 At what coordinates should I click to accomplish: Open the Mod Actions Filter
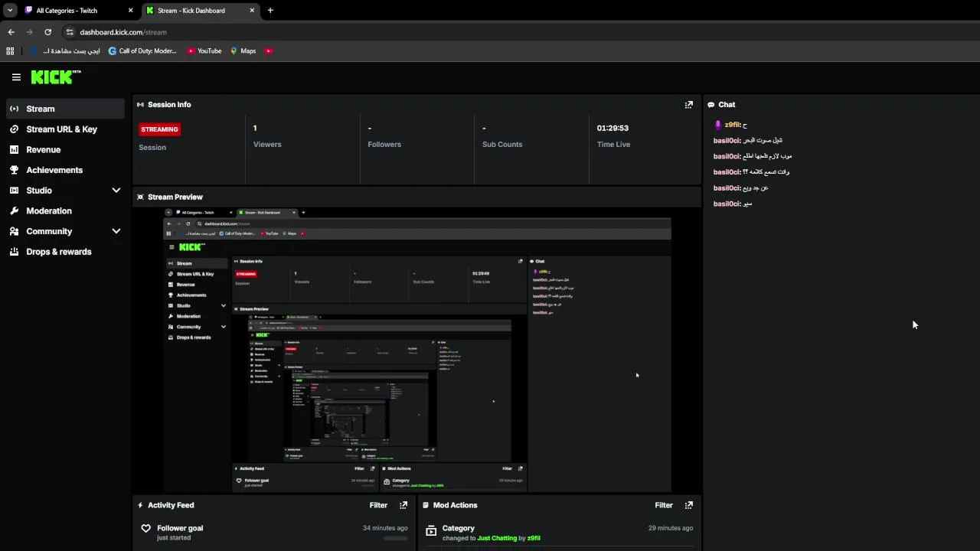[664, 505]
